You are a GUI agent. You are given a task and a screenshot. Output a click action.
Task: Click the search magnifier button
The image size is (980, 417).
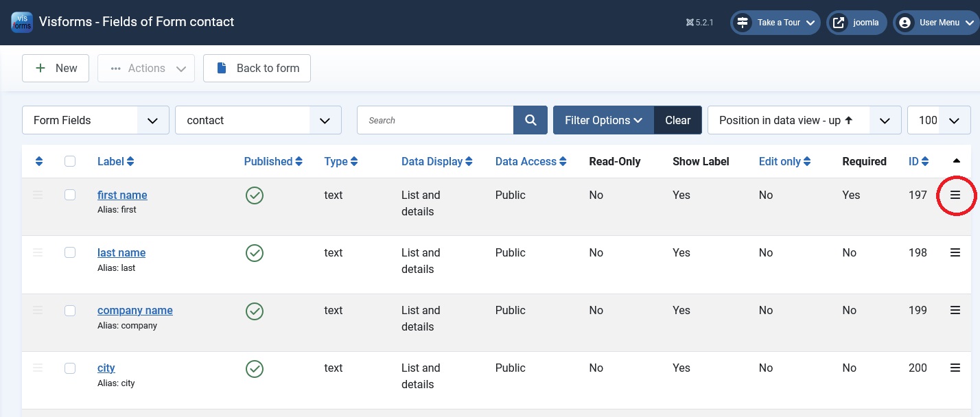point(530,120)
